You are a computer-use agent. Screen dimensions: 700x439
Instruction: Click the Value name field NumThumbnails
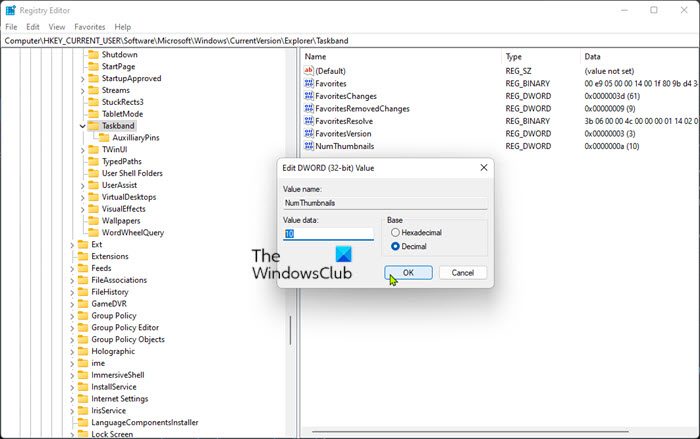[385, 203]
